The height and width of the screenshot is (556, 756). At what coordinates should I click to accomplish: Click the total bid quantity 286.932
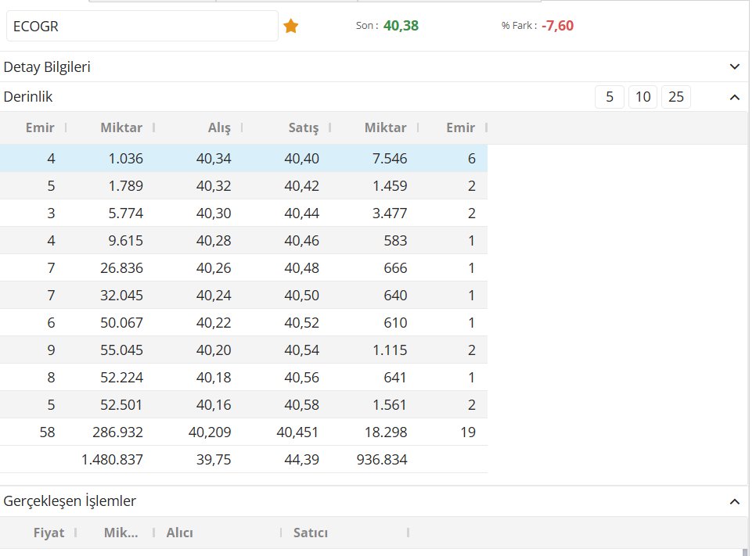pyautogui.click(x=117, y=432)
